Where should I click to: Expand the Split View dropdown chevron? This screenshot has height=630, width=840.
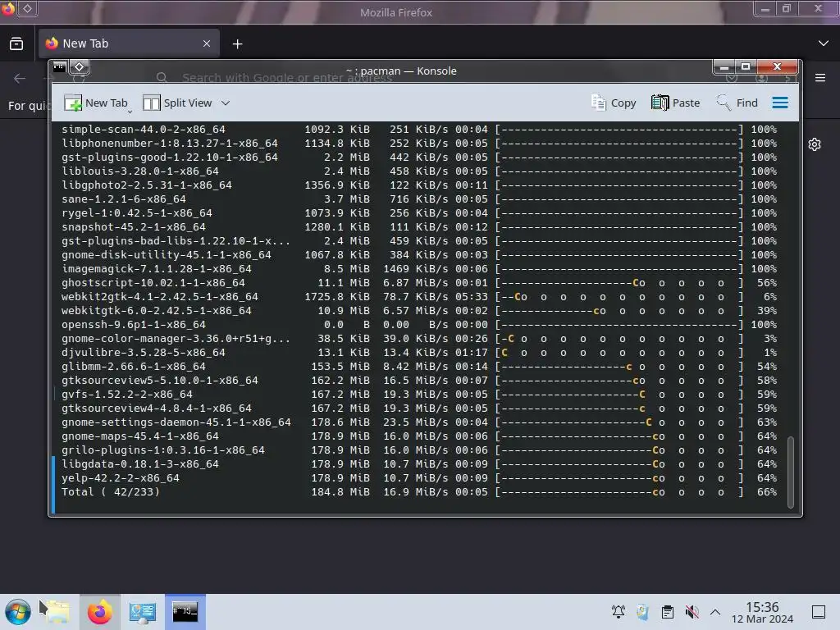coord(226,103)
